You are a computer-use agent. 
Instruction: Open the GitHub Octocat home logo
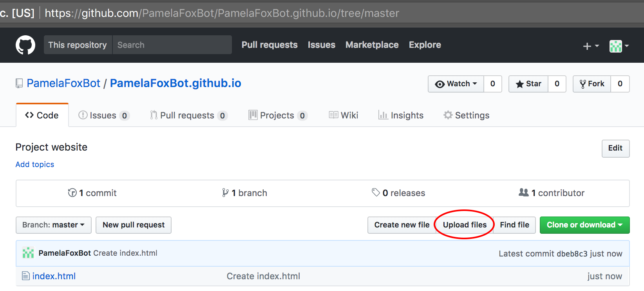click(x=25, y=45)
